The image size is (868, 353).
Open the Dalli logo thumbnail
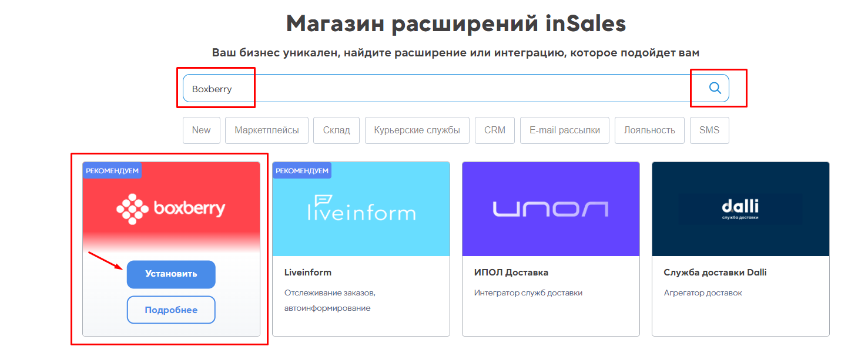point(740,209)
